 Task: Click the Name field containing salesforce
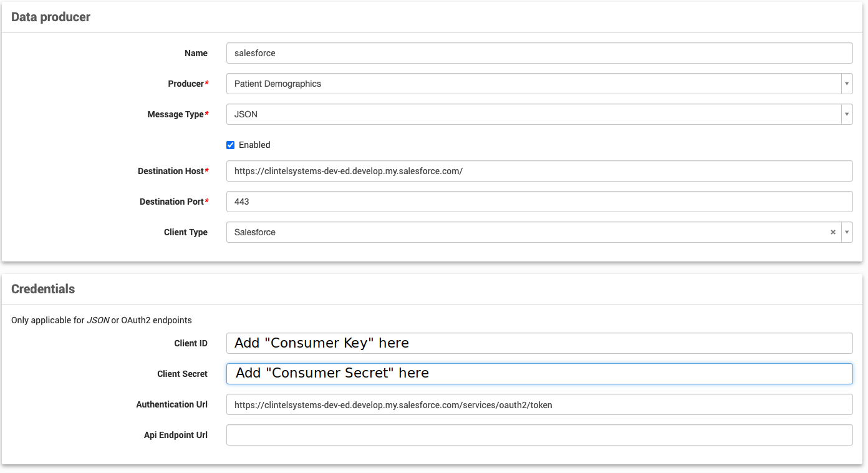(539, 53)
